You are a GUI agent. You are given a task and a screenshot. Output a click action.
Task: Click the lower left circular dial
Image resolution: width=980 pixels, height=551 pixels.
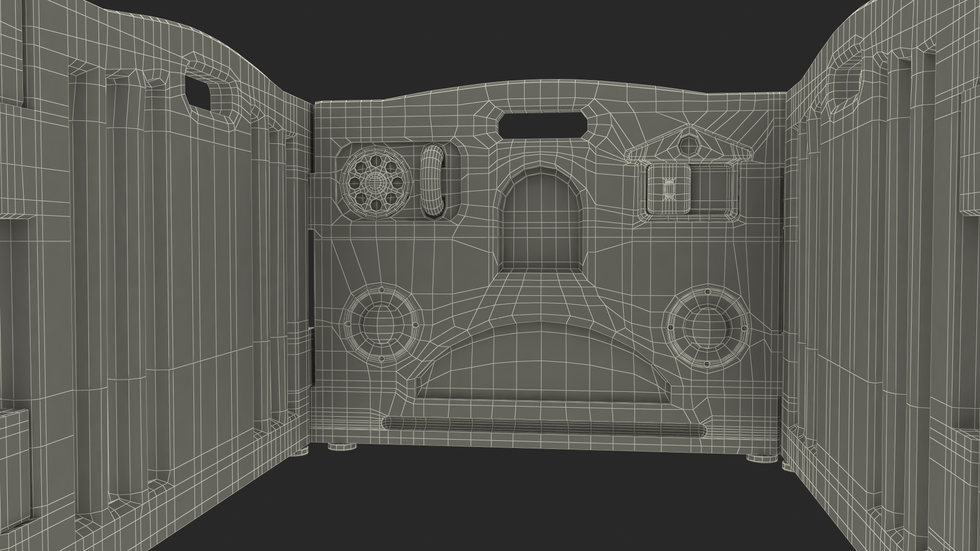tap(381, 324)
